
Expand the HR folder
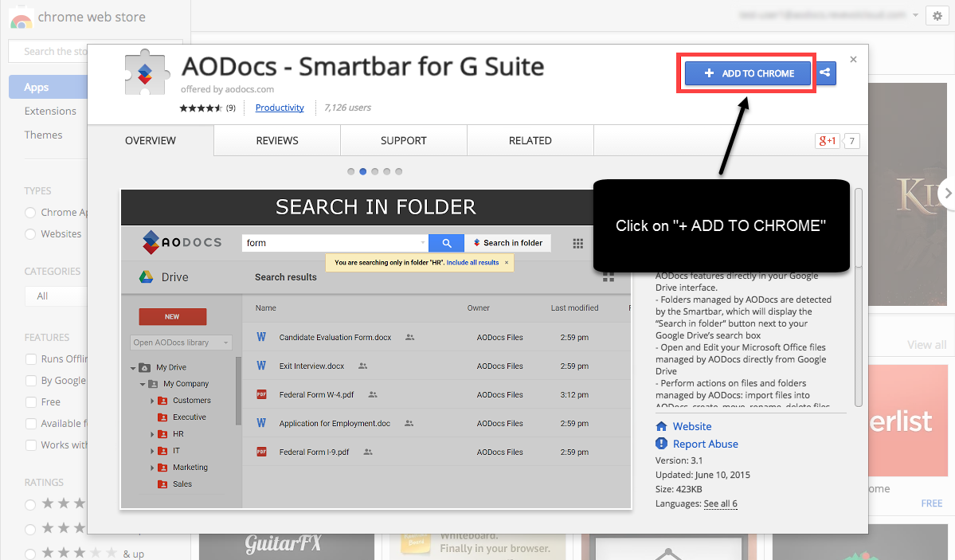tap(152, 434)
